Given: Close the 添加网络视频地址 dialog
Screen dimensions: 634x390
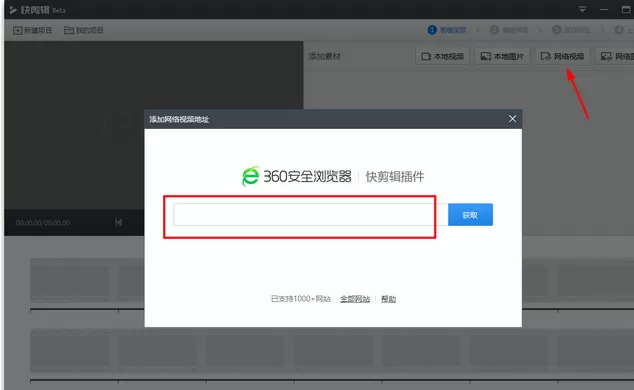Looking at the screenshot, I should pos(512,119).
